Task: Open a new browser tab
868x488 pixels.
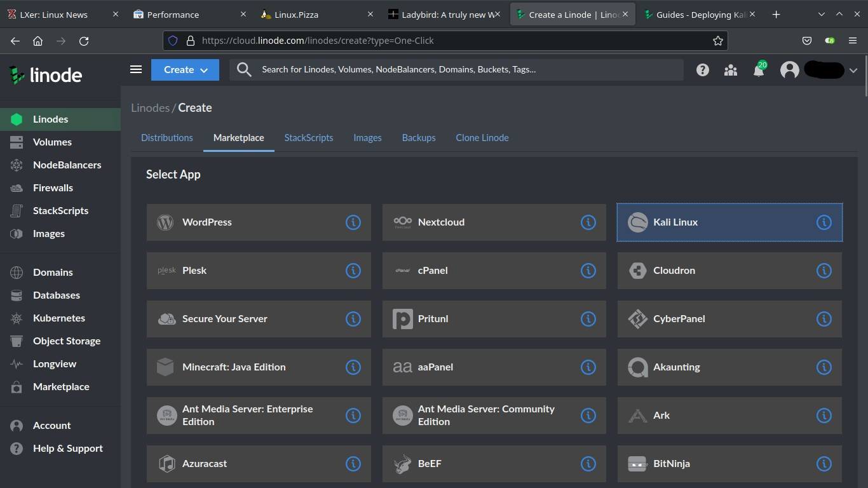Action: 776,15
